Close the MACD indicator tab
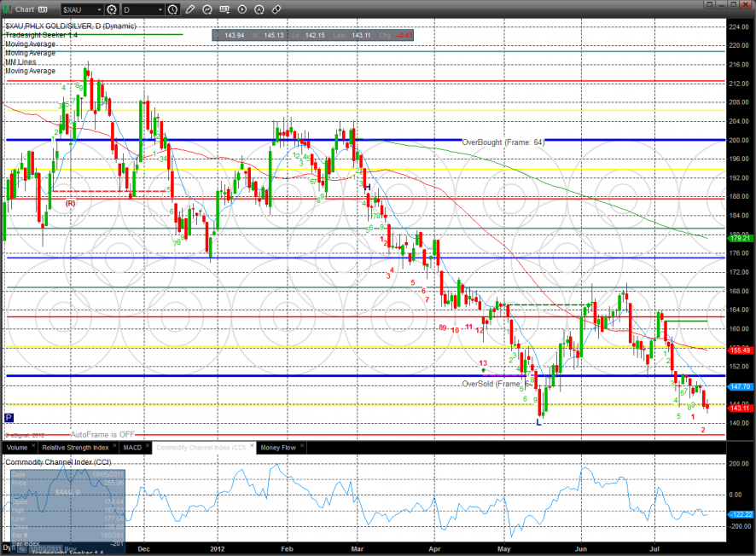The image size is (756, 556). pos(148,446)
